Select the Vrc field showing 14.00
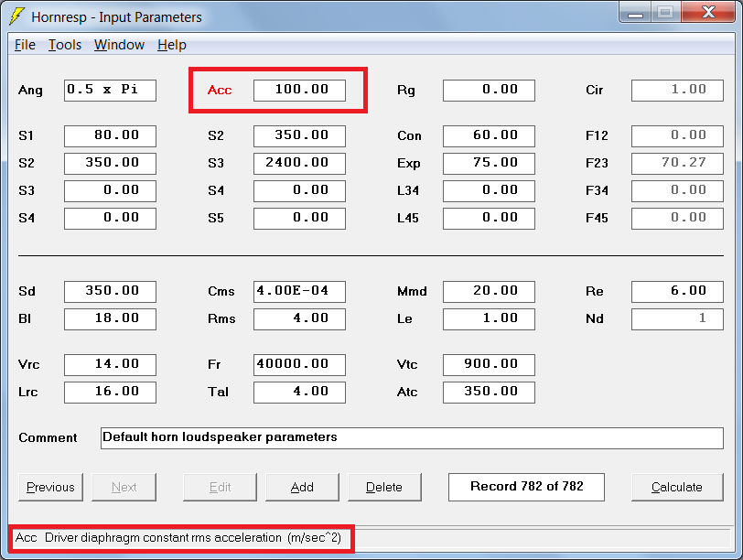 tap(111, 365)
